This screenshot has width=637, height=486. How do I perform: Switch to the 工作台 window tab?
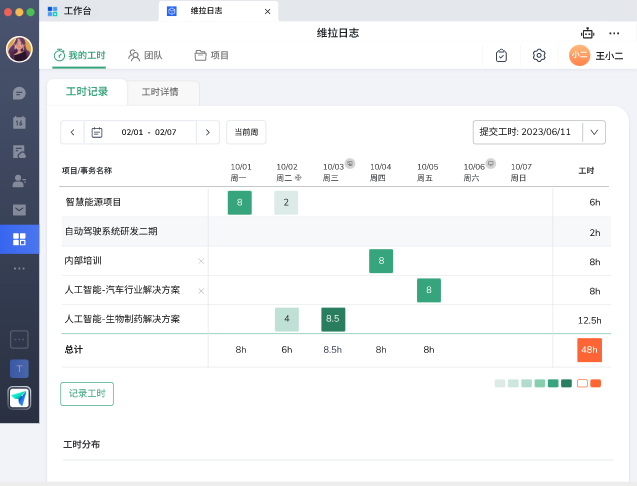tap(69, 11)
